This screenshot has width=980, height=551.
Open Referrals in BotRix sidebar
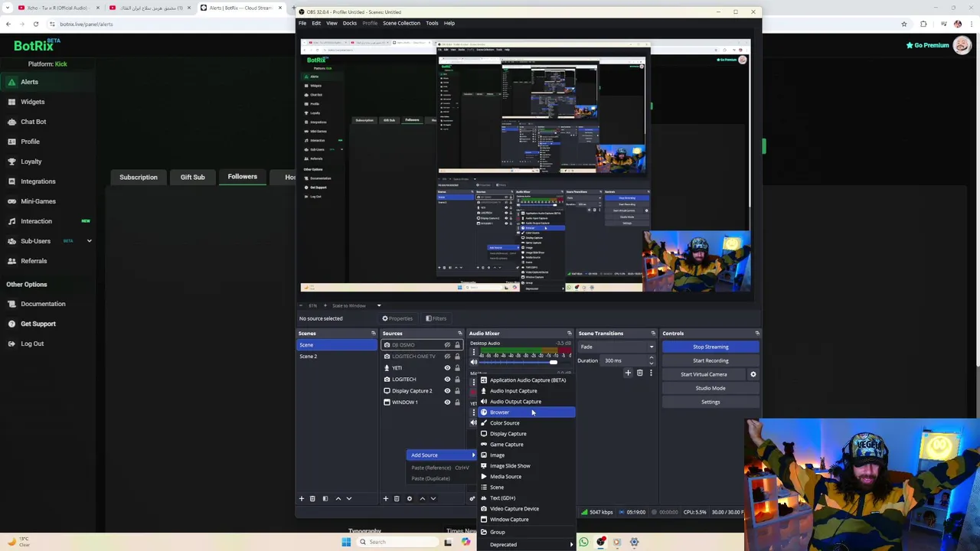(x=34, y=261)
